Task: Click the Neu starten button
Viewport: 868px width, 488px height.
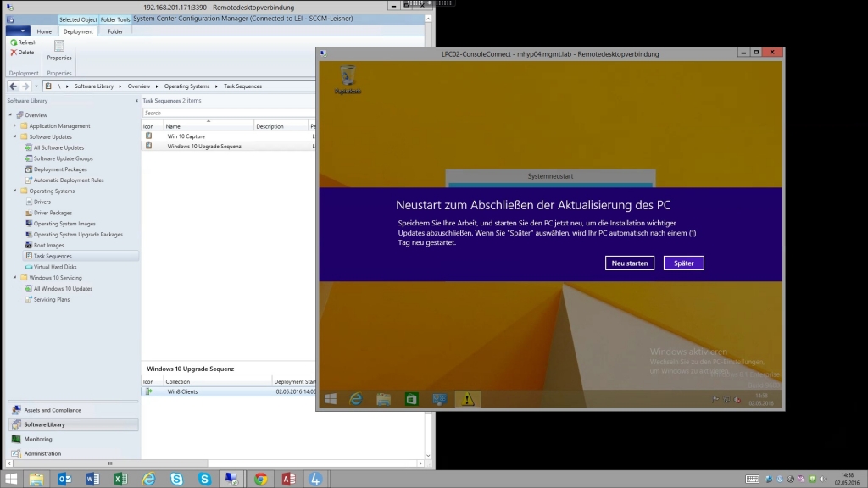Action: point(630,263)
